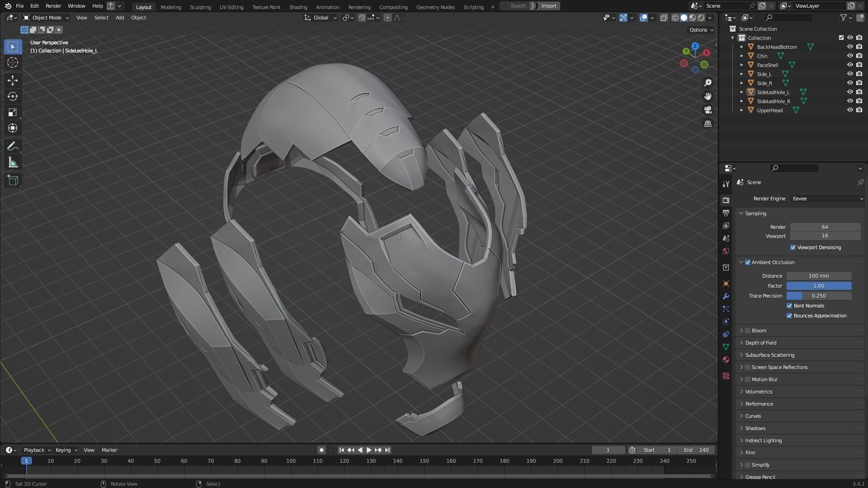Open the timeline Playback popover
868x488 pixels.
point(37,450)
